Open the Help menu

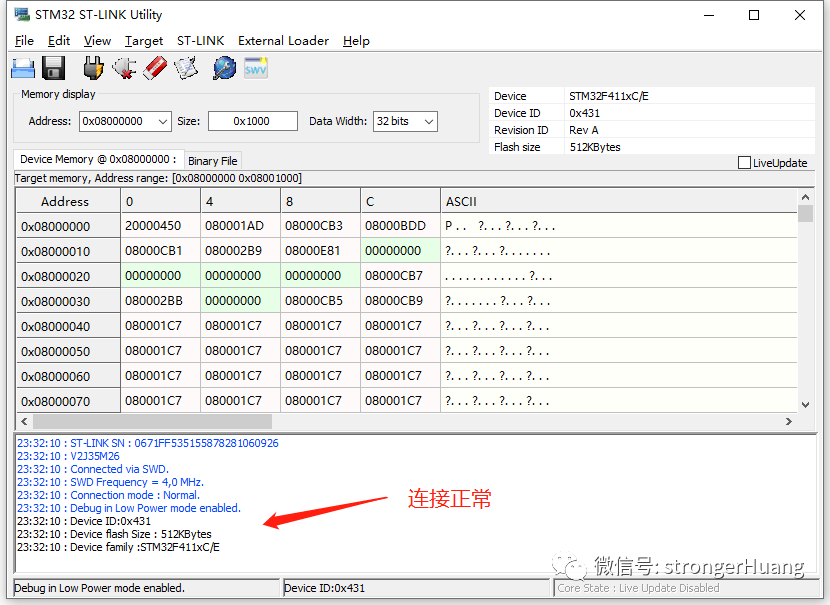click(356, 41)
